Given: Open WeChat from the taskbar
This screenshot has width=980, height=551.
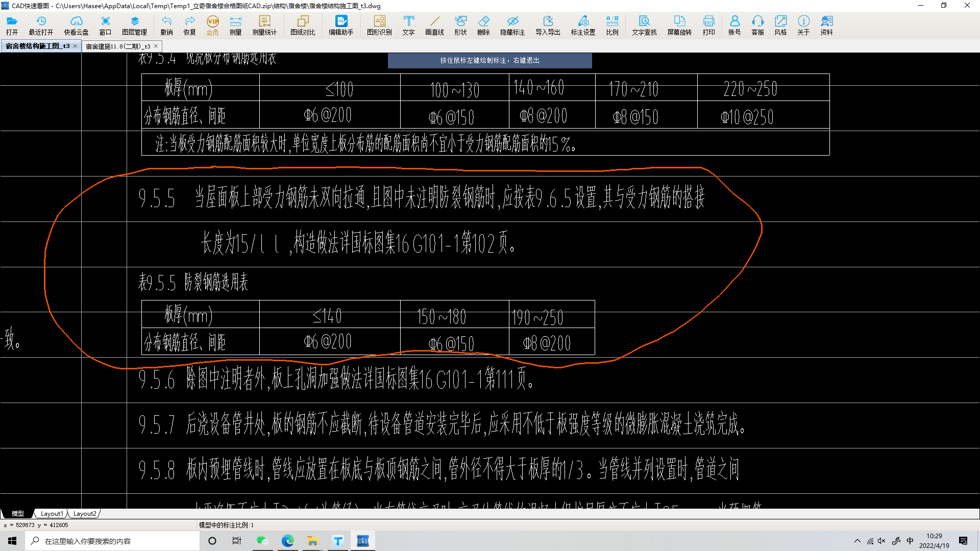Looking at the screenshot, I should 262,541.
